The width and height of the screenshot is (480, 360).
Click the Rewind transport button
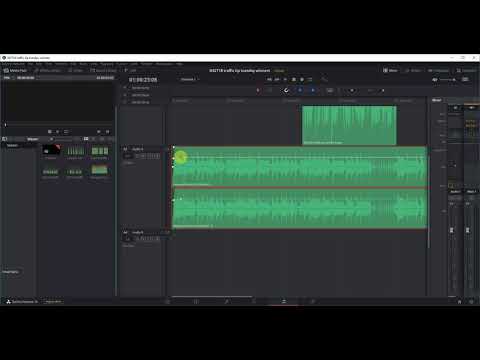click(269, 79)
